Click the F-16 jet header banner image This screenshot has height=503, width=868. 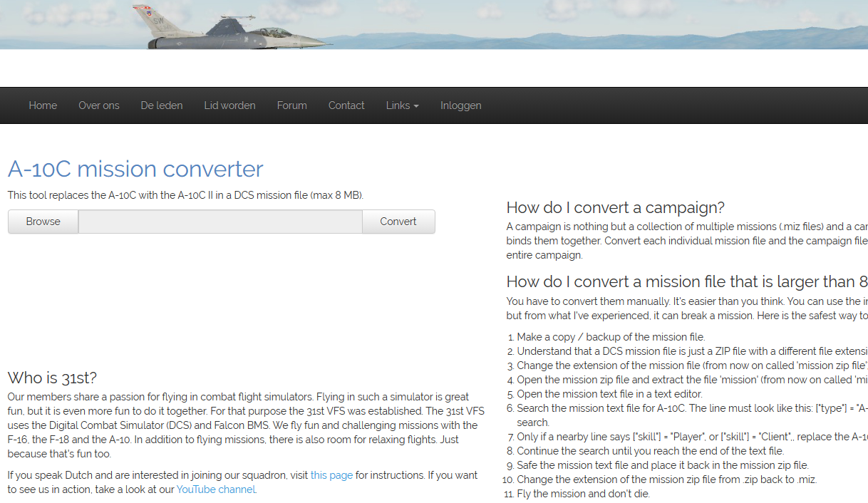434,24
